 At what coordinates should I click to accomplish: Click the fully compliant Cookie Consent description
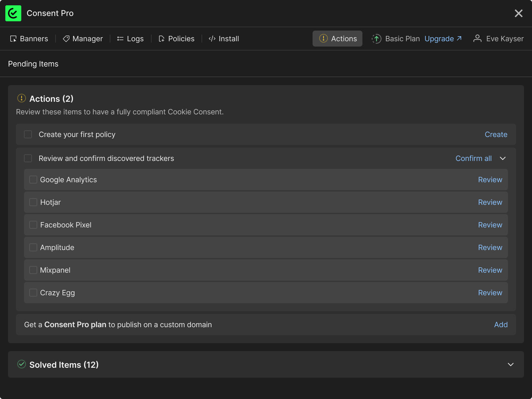coord(120,112)
